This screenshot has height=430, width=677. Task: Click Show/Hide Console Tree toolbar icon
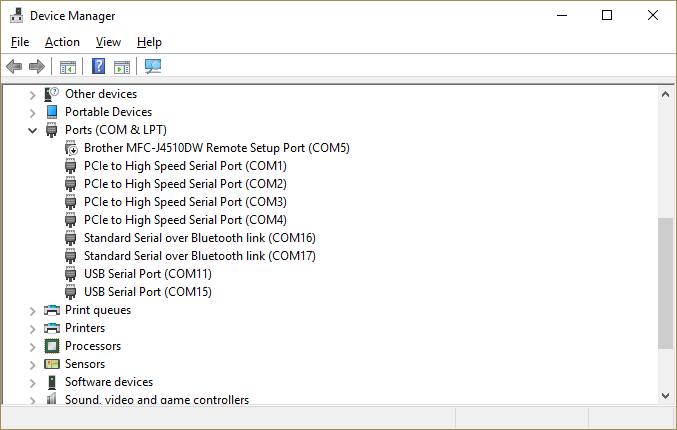pos(68,67)
